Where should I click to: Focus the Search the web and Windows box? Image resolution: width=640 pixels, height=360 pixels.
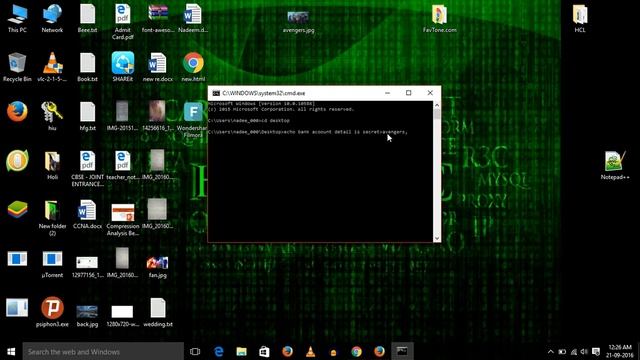[103, 351]
